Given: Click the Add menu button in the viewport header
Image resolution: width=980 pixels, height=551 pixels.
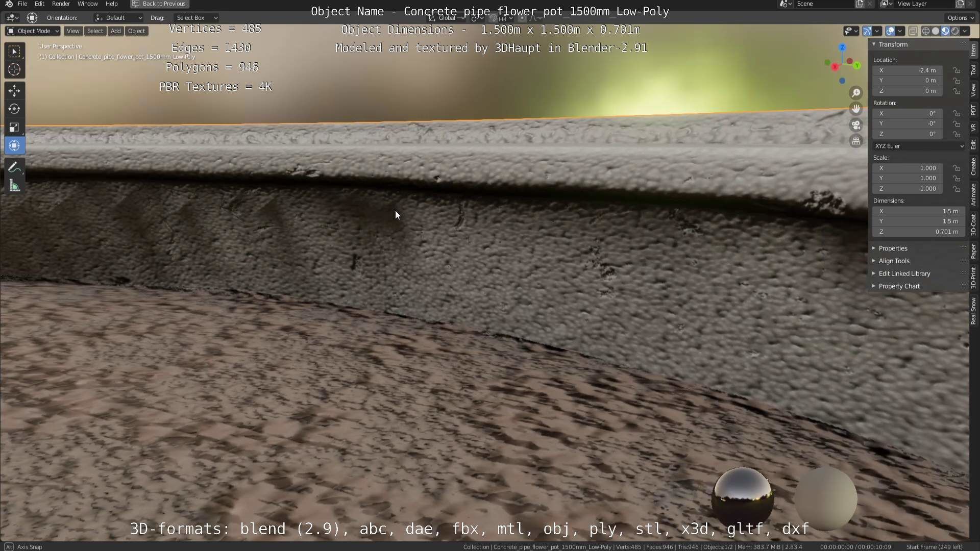Looking at the screenshot, I should 116,31.
